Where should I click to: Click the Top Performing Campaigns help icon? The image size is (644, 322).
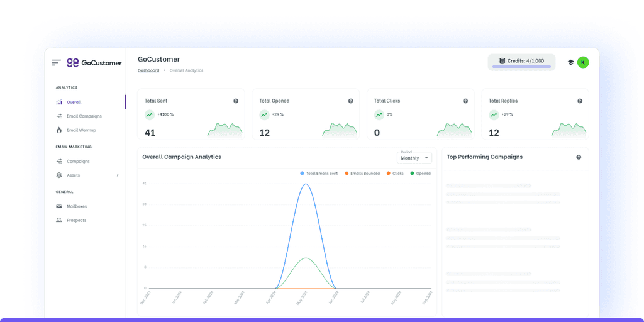(579, 157)
